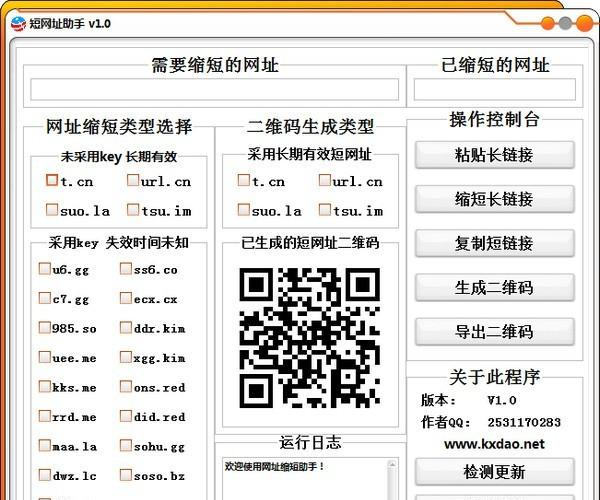Image resolution: width=600 pixels, height=500 pixels.
Task: Click the 运行日志 scrollbar up arrow
Action: click(x=392, y=464)
